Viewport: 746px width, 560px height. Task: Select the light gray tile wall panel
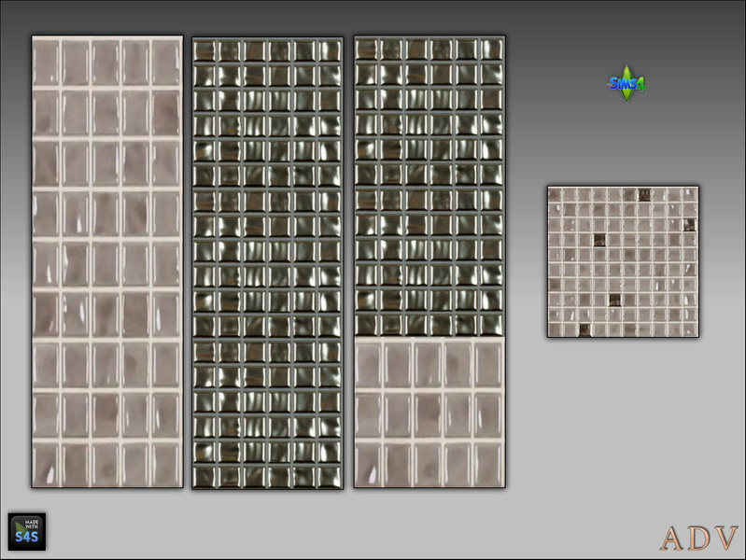[x=107, y=261]
